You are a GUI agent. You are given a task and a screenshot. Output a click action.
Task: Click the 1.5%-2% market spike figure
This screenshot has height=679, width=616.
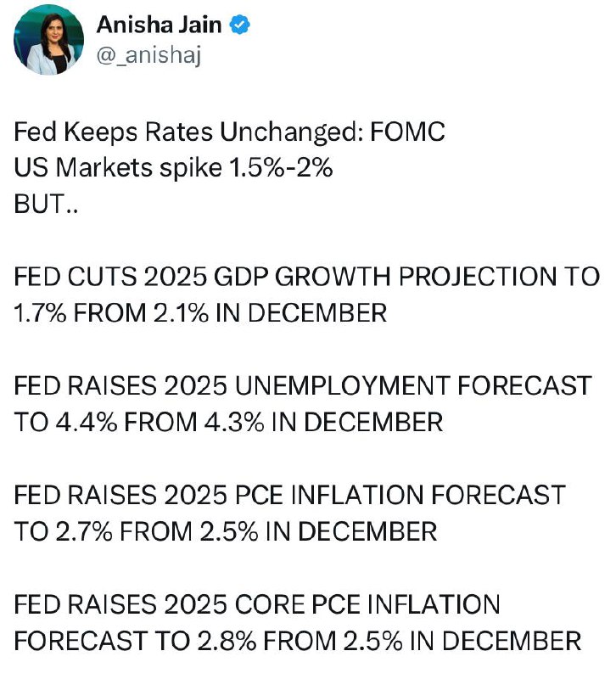coord(281,167)
